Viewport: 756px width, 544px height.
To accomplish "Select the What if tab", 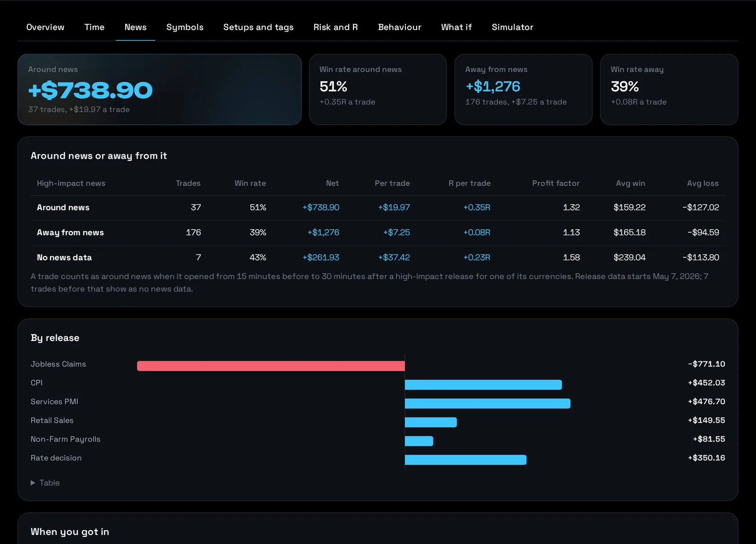I will tap(456, 27).
